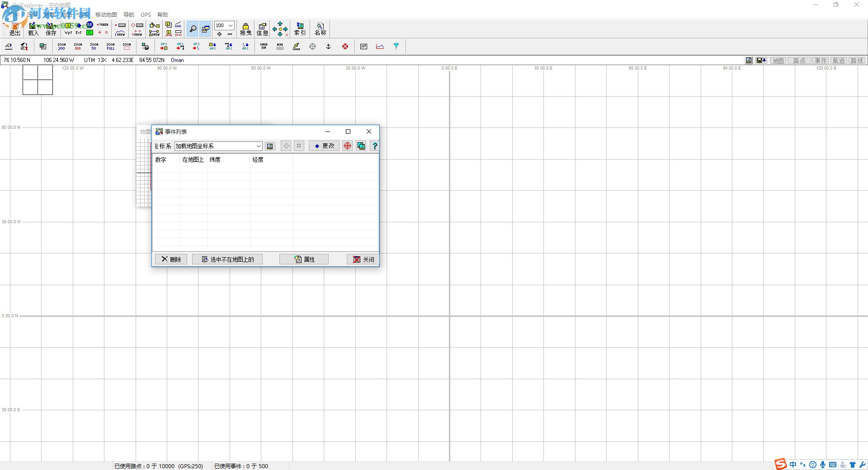Click the 纬度 (Latitude) column header
The width and height of the screenshot is (868, 470).
(x=229, y=160)
